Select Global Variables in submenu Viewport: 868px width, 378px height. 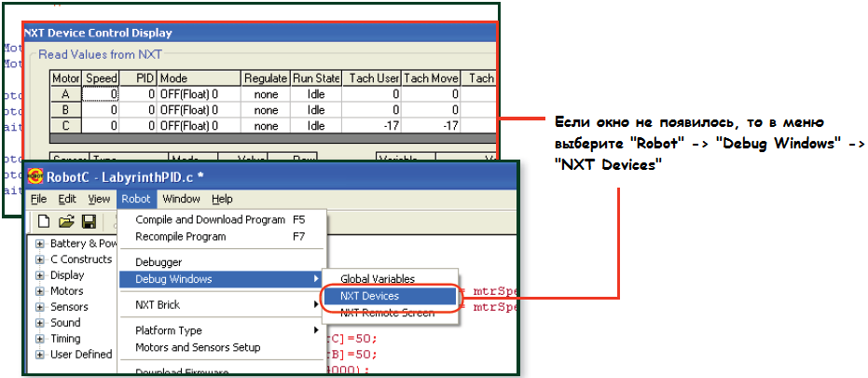[x=390, y=279]
